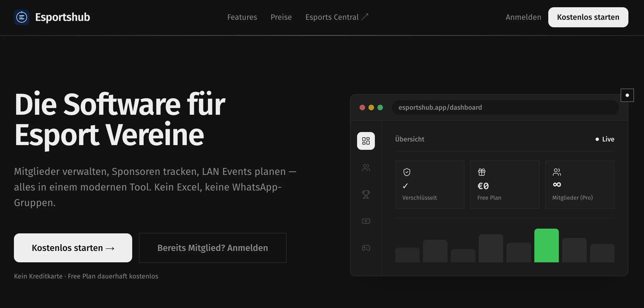Open the Preise nav item

click(x=281, y=17)
